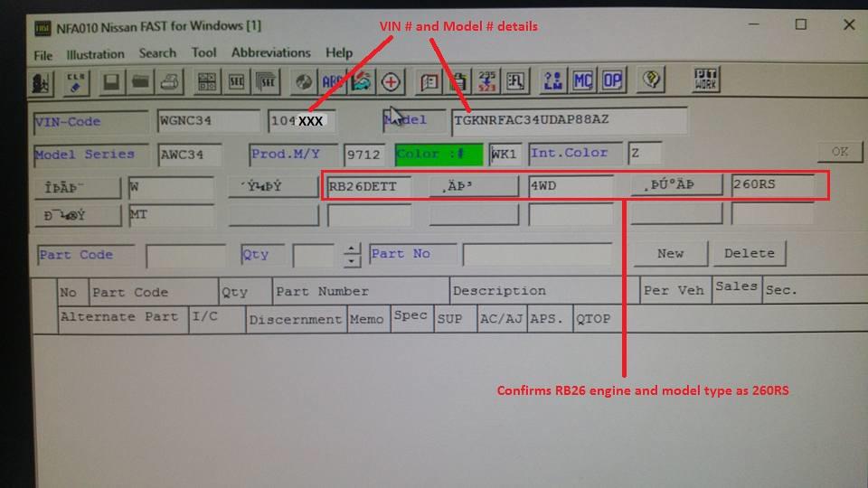This screenshot has width=868, height=488.
Task: Open the Help menu
Action: (339, 52)
